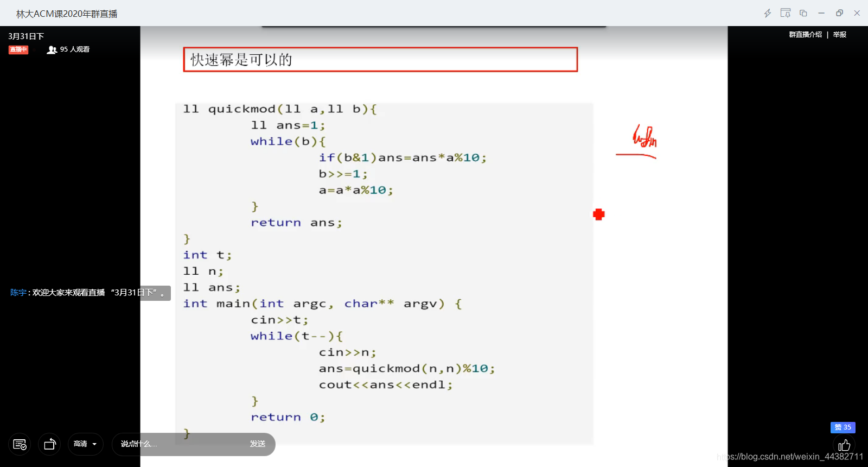Restore the live stream window size
The width and height of the screenshot is (868, 467).
pyautogui.click(x=839, y=13)
